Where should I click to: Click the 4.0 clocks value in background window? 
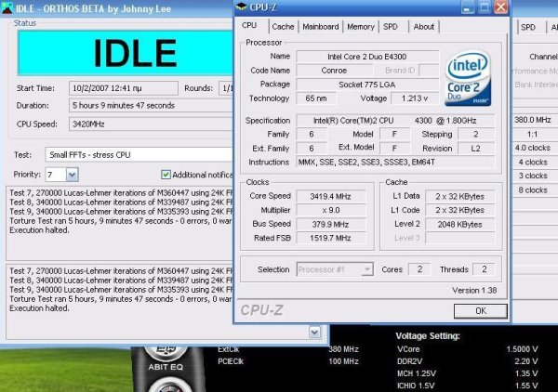(533, 148)
